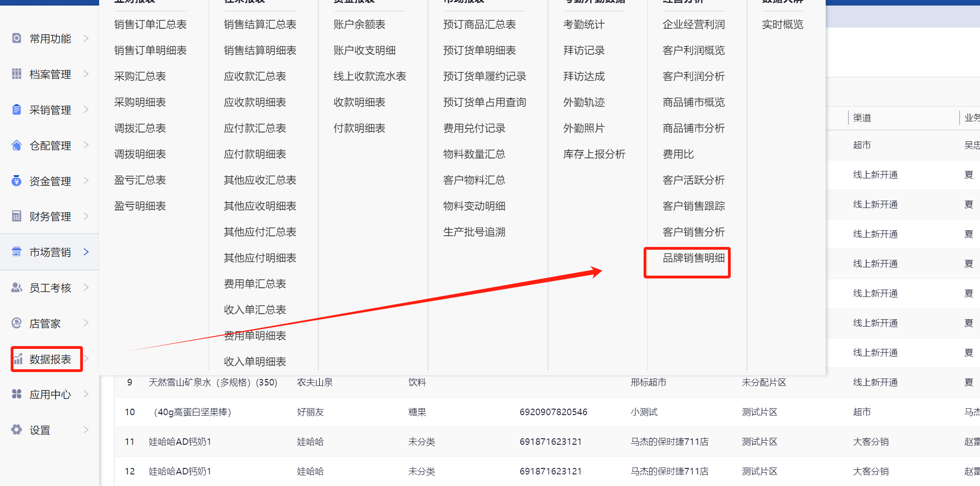980x486 pixels.
Task: Open 账户余额表 report
Action: coord(359,25)
